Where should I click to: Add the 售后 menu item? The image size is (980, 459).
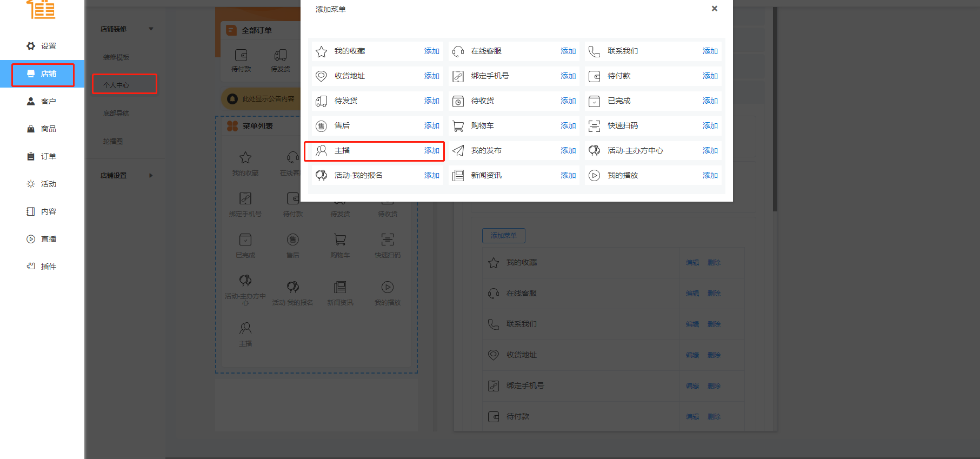431,126
